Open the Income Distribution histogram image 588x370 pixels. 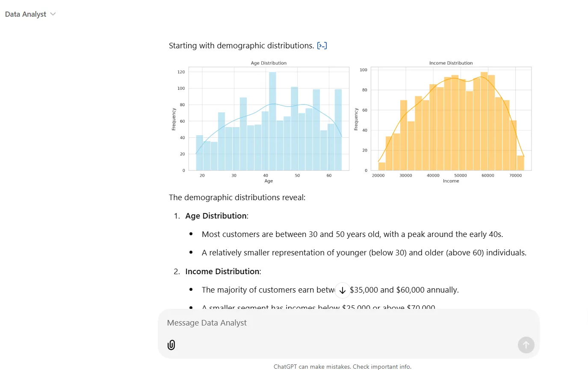pos(443,122)
